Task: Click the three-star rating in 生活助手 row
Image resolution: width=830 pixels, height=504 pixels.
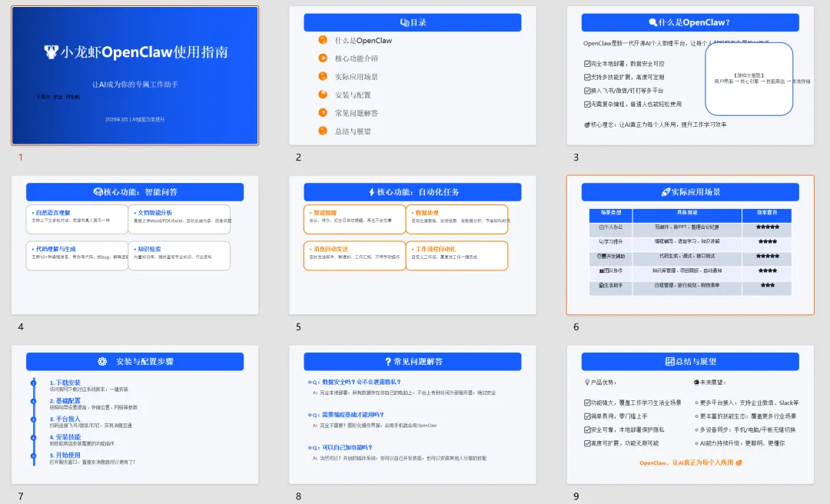Action: (768, 285)
